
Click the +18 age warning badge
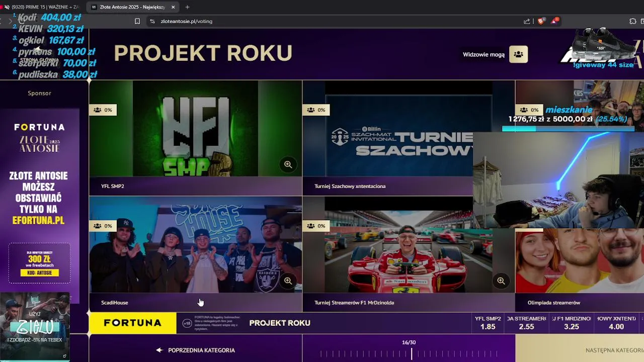click(187, 323)
